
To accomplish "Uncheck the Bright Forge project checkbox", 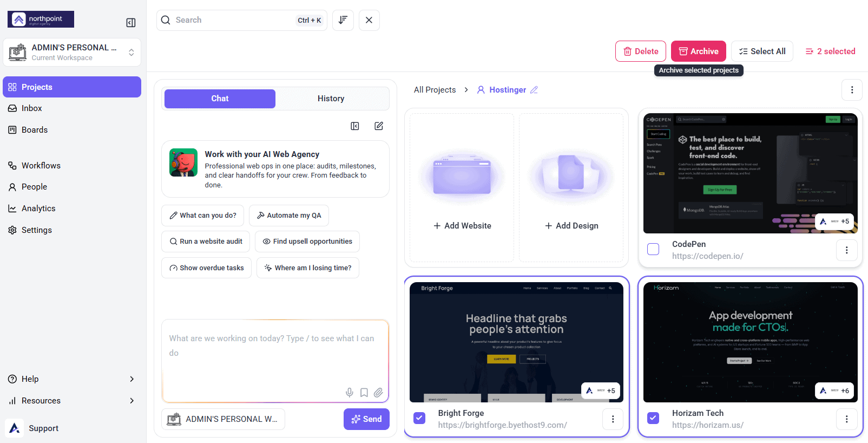I will (419, 418).
